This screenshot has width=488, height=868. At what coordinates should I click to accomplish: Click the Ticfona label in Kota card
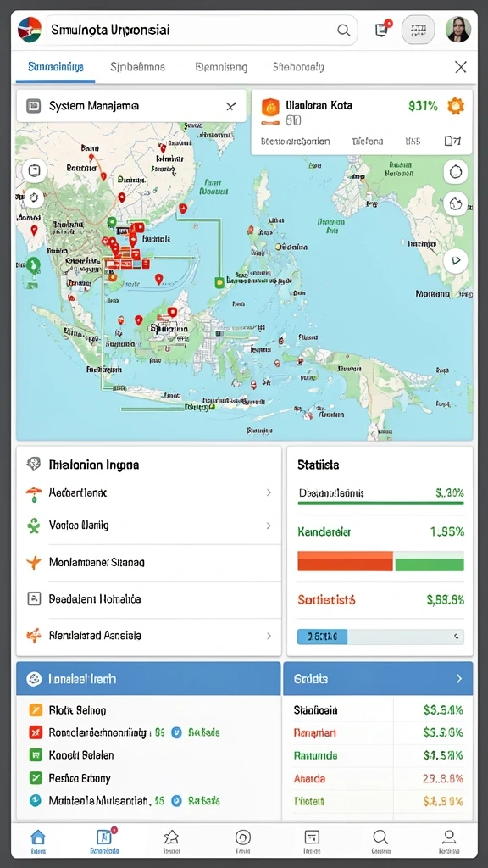pyautogui.click(x=367, y=142)
